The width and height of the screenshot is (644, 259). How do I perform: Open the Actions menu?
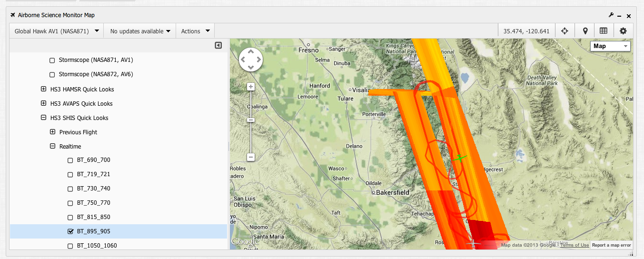[x=195, y=31]
